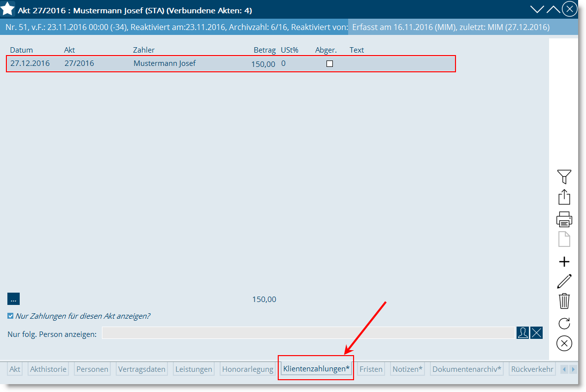Screen dimensions: 586x392
Task: Open the Dokumentenarchiv tab
Action: (467, 369)
